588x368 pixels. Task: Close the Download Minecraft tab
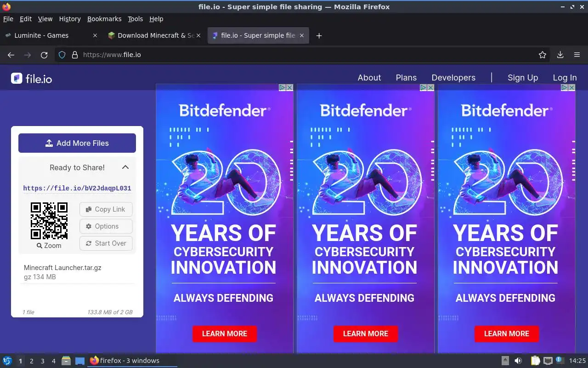click(198, 35)
